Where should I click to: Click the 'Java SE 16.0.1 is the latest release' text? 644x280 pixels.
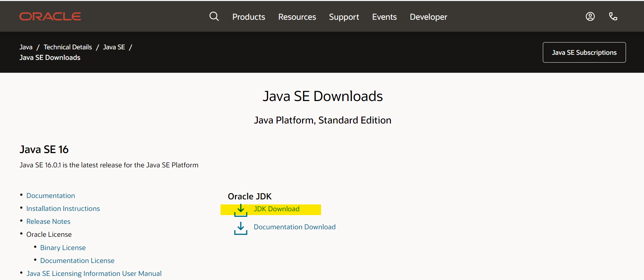109,165
